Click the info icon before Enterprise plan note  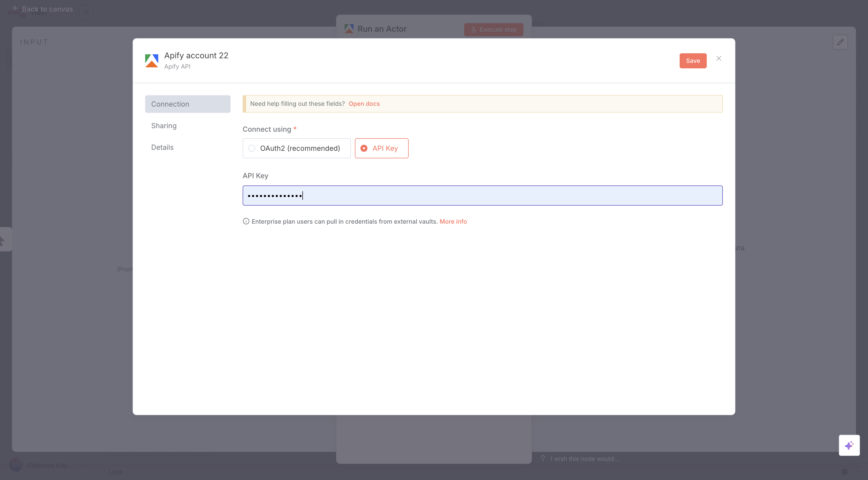click(246, 221)
